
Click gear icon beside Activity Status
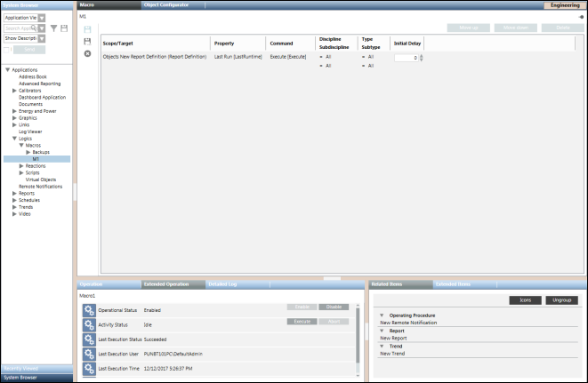89,325
